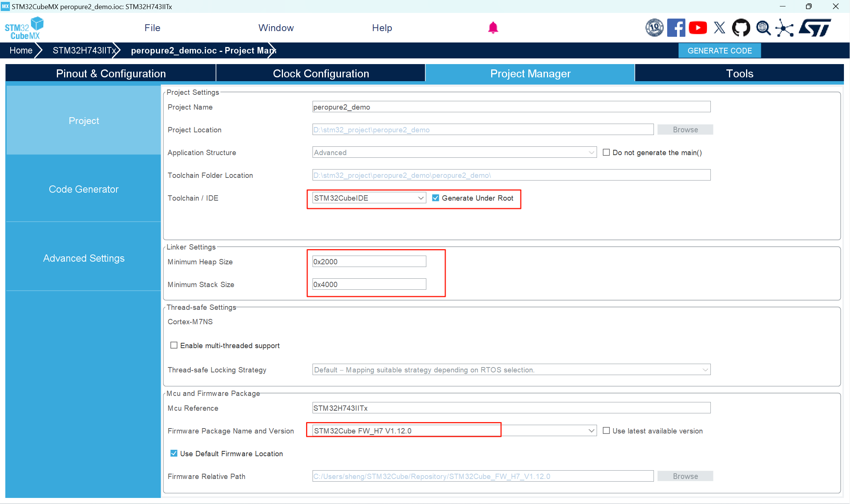This screenshot has width=850, height=504.
Task: Open the YouTube icon link
Action: coord(698,28)
